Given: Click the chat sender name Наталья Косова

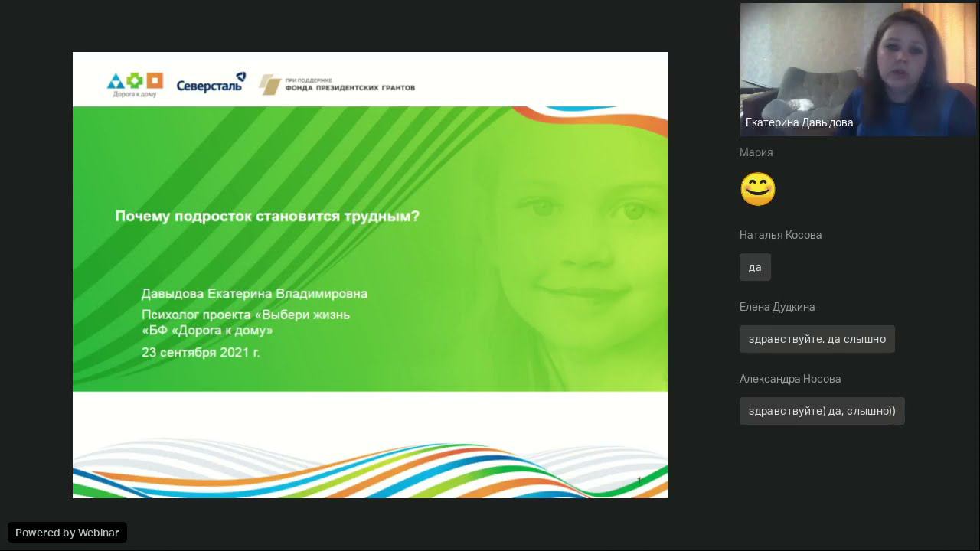Looking at the screenshot, I should (780, 235).
